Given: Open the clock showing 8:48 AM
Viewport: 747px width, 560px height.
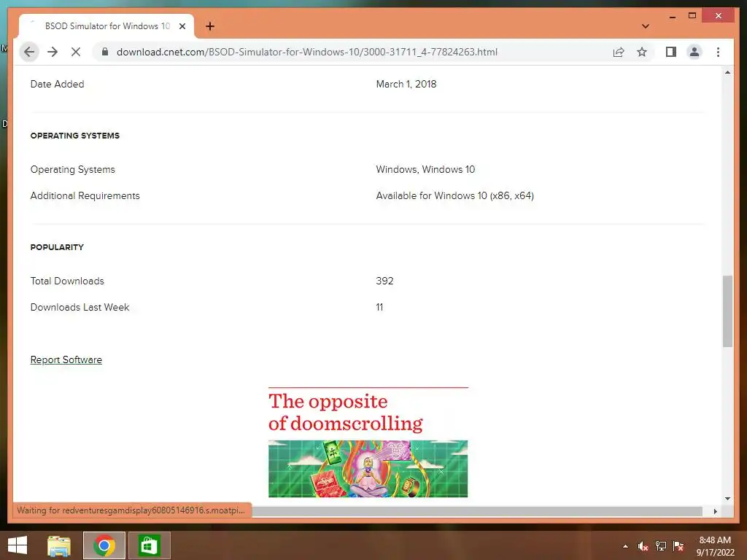Looking at the screenshot, I should [x=715, y=546].
